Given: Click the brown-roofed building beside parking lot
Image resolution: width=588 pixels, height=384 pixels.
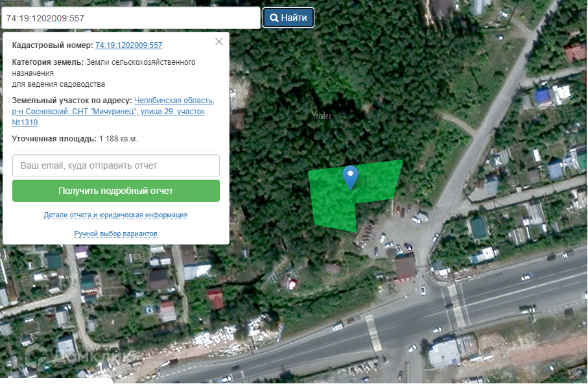Looking at the screenshot, I should click(x=406, y=266).
